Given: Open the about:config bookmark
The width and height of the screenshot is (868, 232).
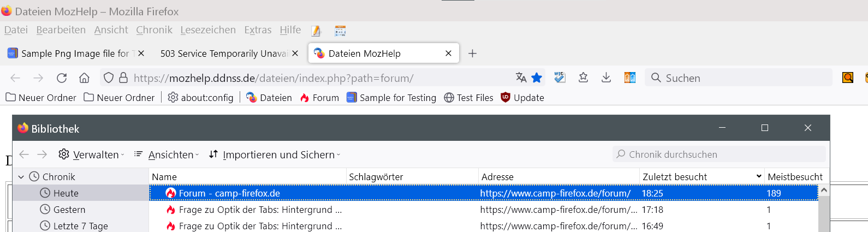Looking at the screenshot, I should click(201, 98).
